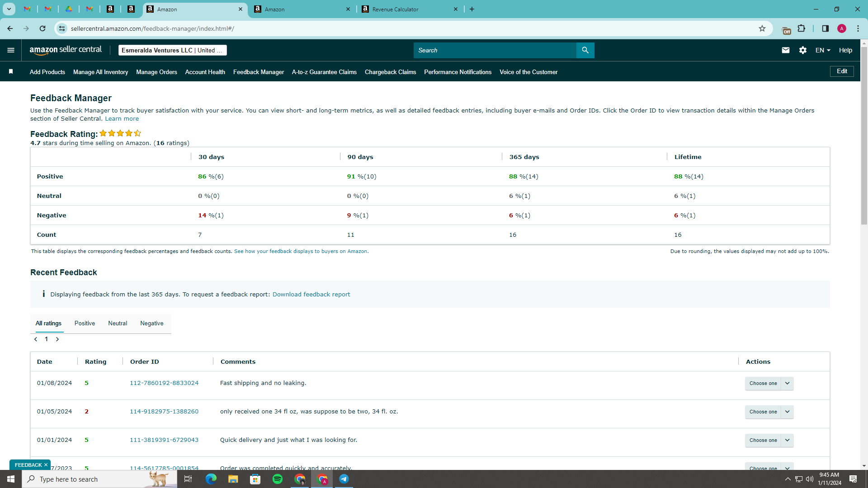The width and height of the screenshot is (868, 488).
Task: Open the browser extensions puzzle icon
Action: pyautogui.click(x=801, y=28)
